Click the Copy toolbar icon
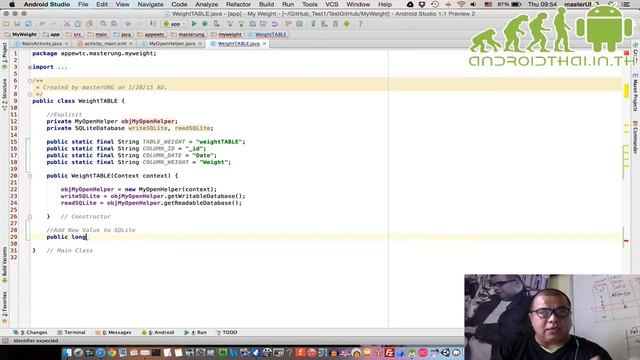 pyautogui.click(x=78, y=24)
